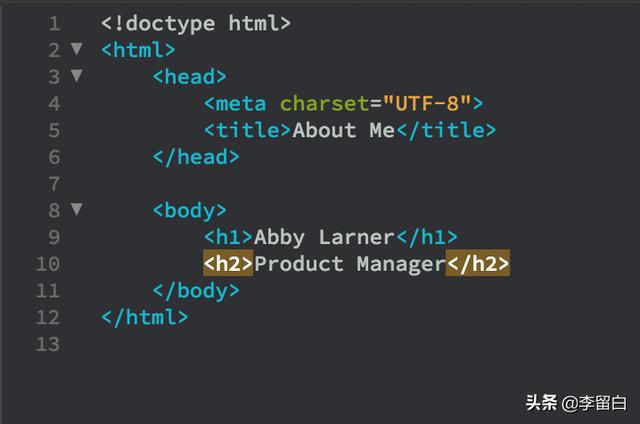
Task: Click the 头条 @李留白 watermark text
Action: pyautogui.click(x=576, y=403)
